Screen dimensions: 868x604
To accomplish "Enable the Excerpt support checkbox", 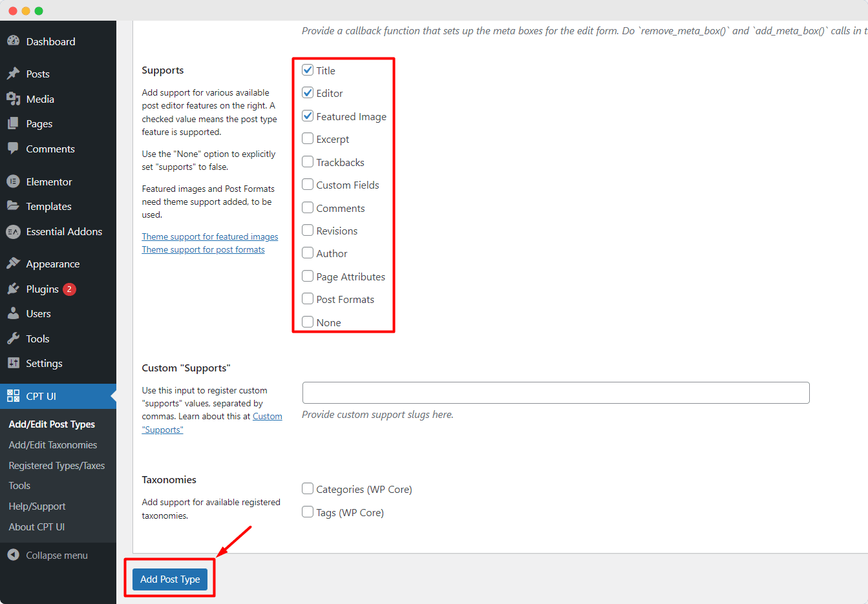I will click(308, 138).
